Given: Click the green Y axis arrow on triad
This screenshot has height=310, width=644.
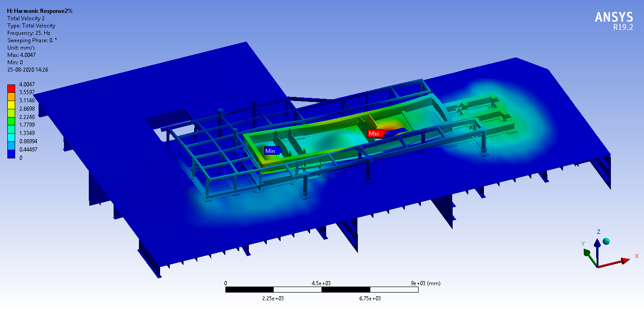Looking at the screenshot, I should [587, 253].
